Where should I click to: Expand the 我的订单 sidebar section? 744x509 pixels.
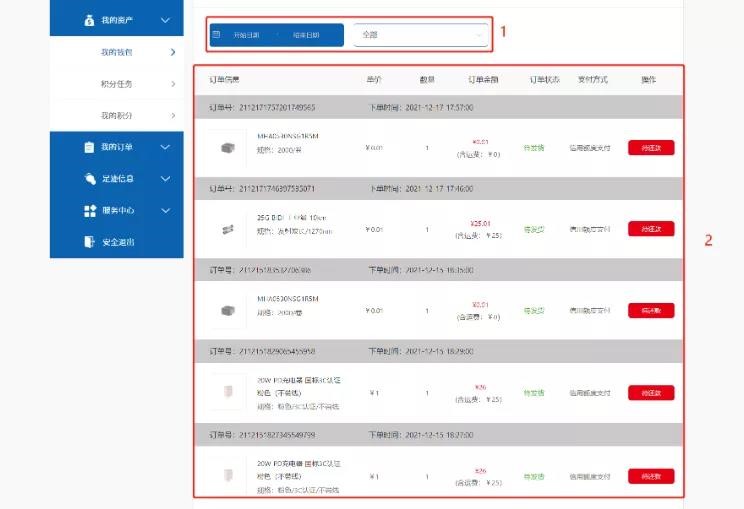(166, 147)
